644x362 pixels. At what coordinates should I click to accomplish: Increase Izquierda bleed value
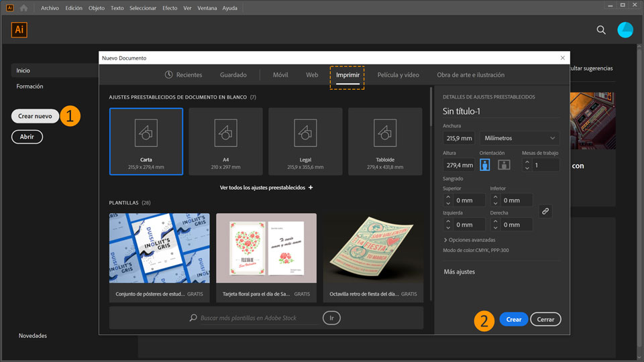448,222
